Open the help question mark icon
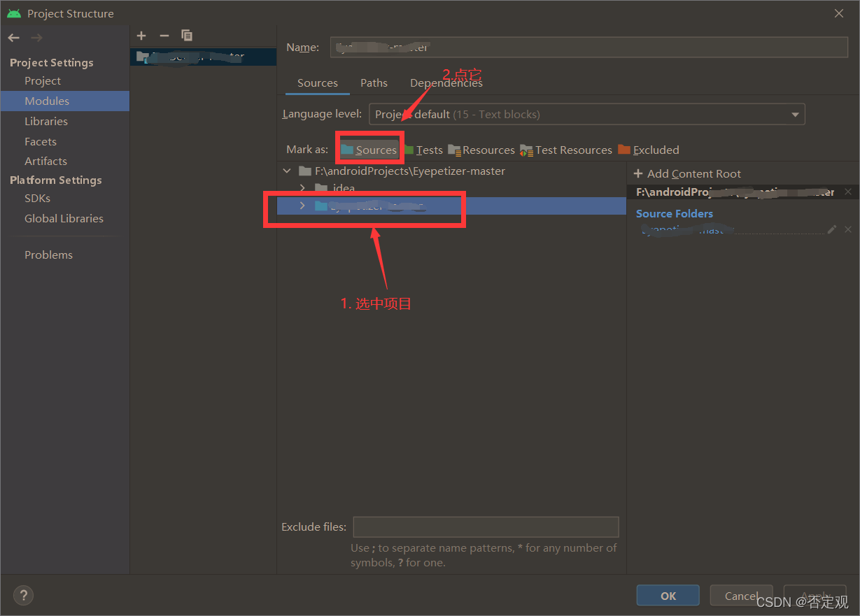The width and height of the screenshot is (860, 616). click(x=23, y=595)
